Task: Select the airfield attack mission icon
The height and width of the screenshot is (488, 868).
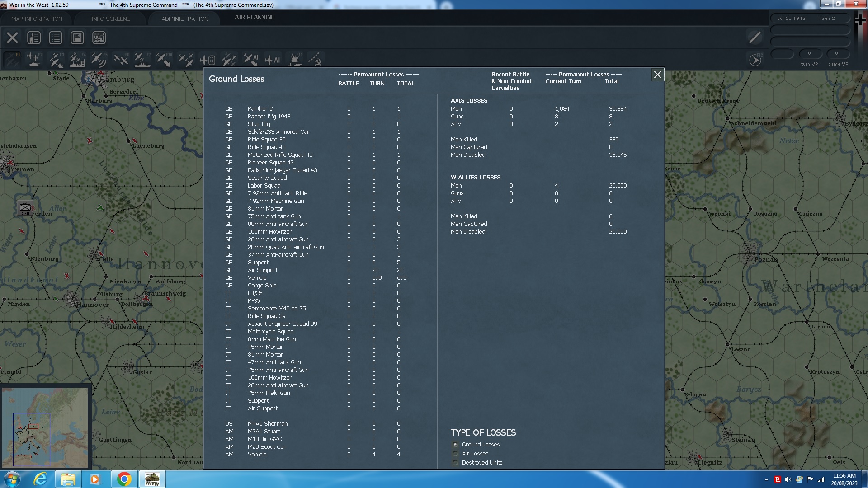Action: pyautogui.click(x=56, y=59)
